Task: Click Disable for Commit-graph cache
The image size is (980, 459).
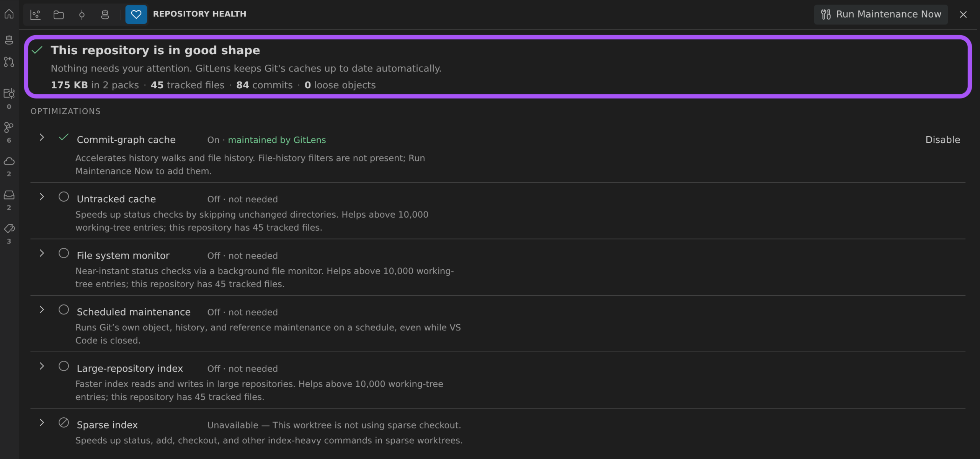Action: [x=942, y=140]
